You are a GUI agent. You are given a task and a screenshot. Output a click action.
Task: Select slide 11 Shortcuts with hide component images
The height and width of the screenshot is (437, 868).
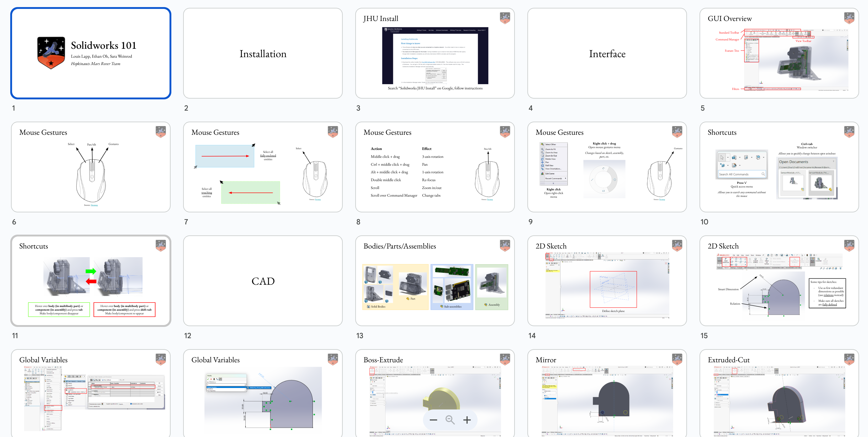[x=91, y=281]
